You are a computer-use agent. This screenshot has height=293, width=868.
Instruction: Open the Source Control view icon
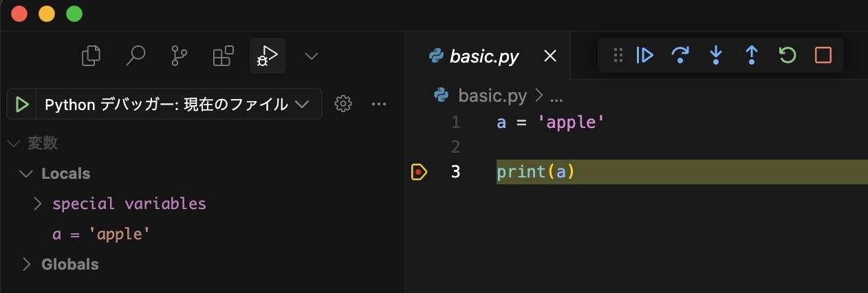tap(179, 56)
